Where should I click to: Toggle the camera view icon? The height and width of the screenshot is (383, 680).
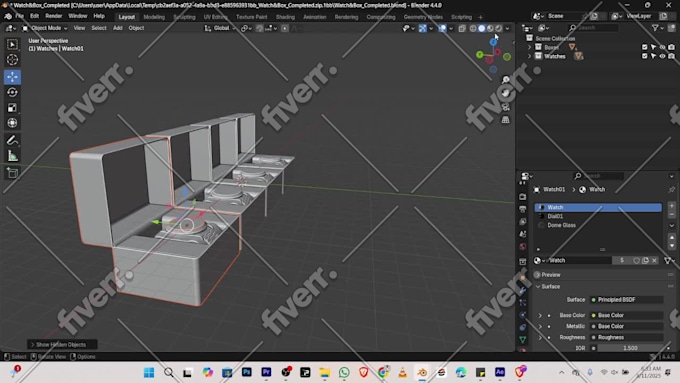[x=506, y=107]
